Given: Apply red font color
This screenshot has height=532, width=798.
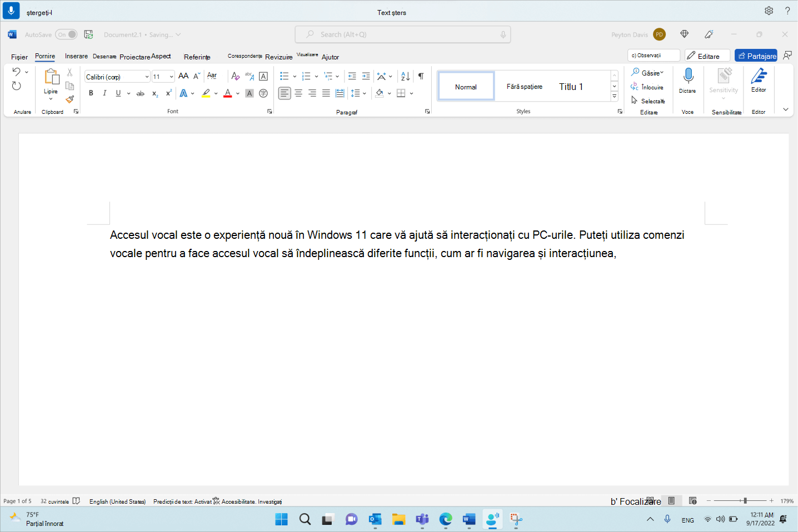Looking at the screenshot, I should coord(228,93).
